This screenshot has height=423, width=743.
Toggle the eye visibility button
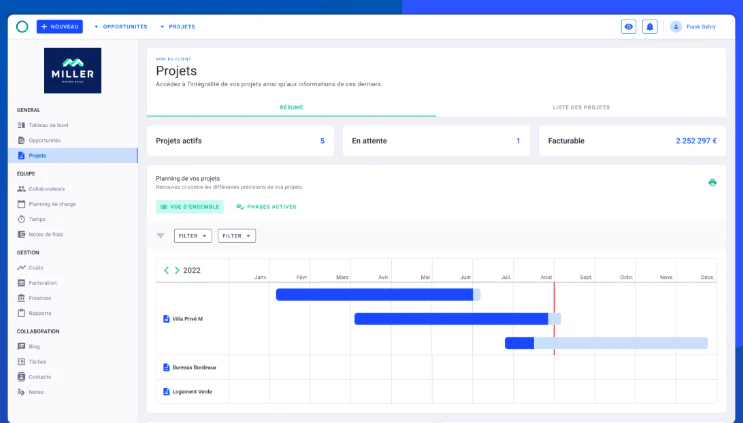628,27
